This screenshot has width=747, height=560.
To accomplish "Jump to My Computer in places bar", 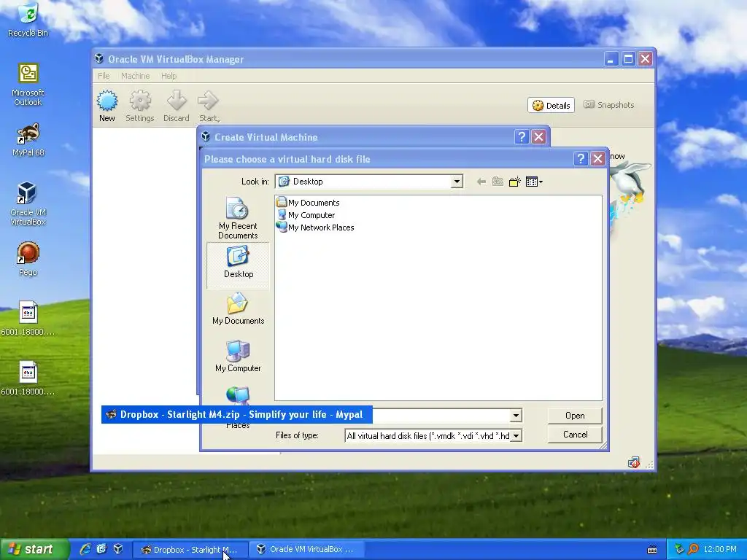I will pos(238,357).
